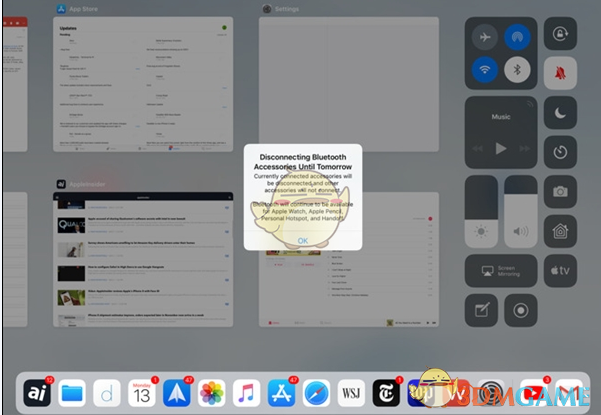Open App Store from the dock
This screenshot has width=601, height=415.
[281, 393]
